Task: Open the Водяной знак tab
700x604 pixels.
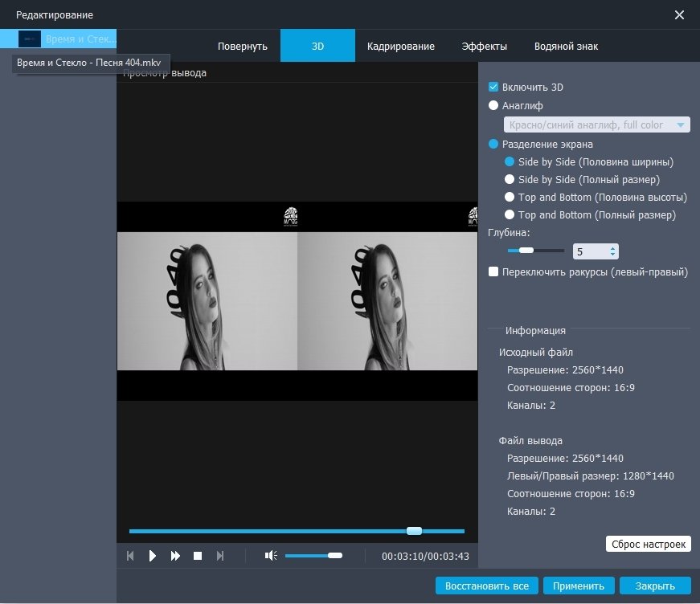Action: [x=566, y=47]
